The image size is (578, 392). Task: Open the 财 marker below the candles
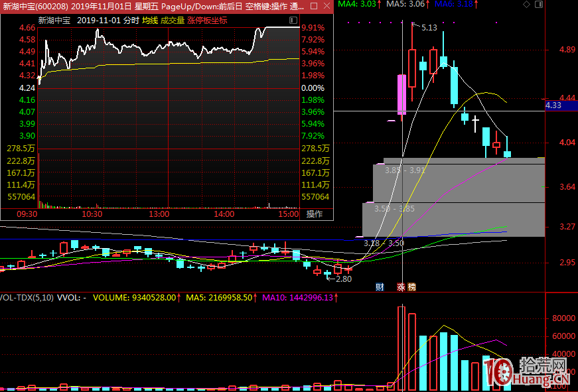tap(380, 287)
